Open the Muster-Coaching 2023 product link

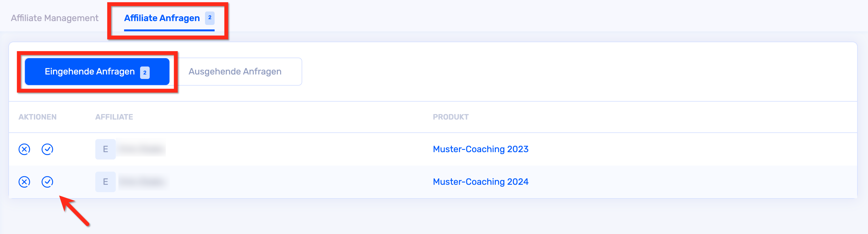coord(480,149)
